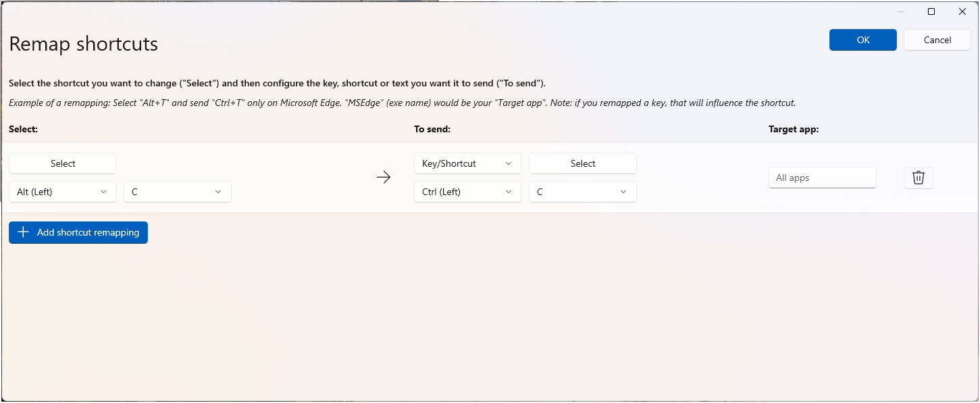The height and width of the screenshot is (403, 980).
Task: Close the Remap shortcuts dialog
Action: pyautogui.click(x=962, y=11)
